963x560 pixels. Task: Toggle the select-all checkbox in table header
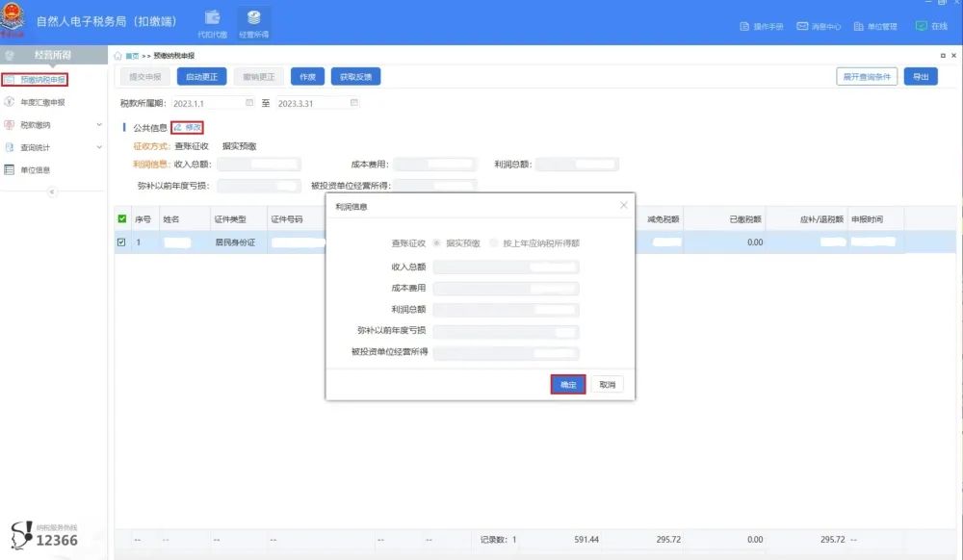121,218
